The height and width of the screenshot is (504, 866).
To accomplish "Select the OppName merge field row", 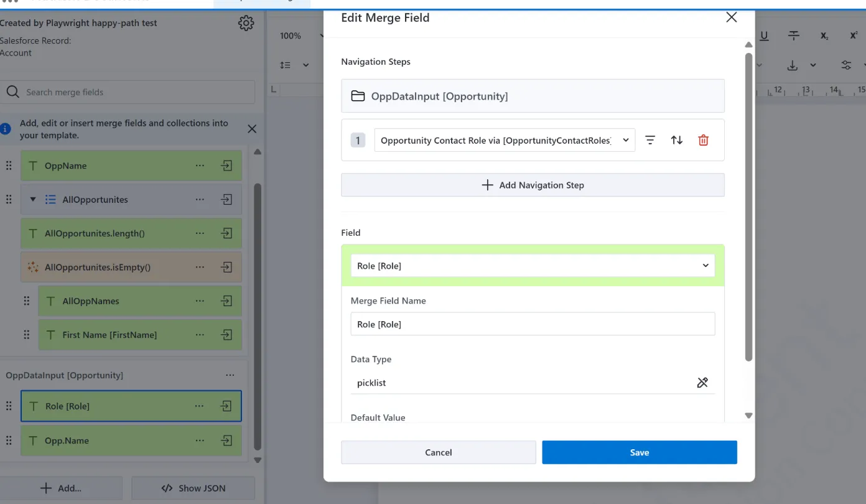I will click(x=131, y=166).
